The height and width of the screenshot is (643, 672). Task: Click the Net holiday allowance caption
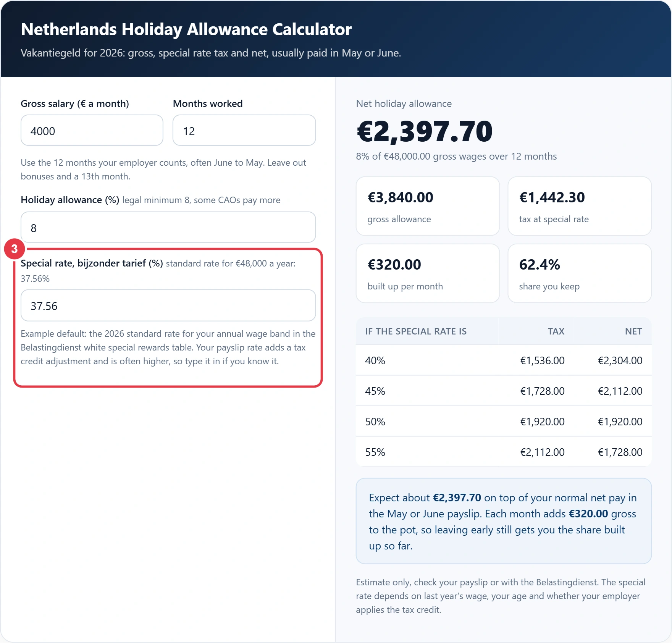click(x=404, y=103)
